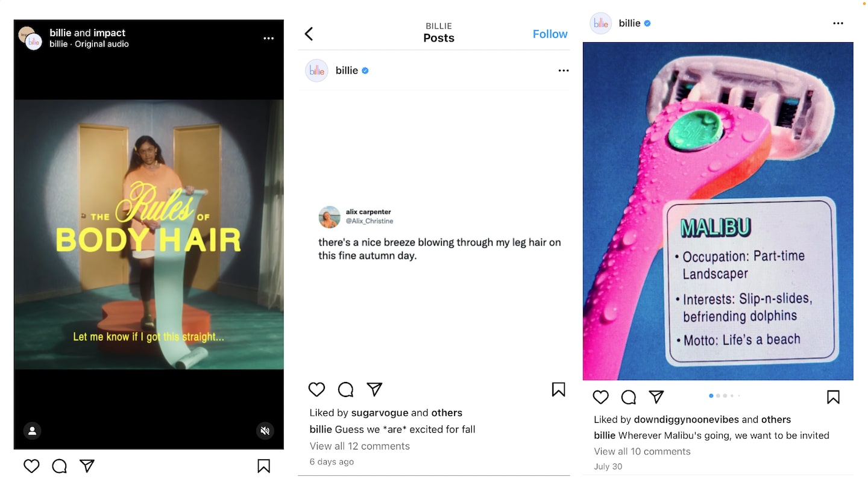Show tagged people on the video
Viewport: 868px width, 488px height.
pyautogui.click(x=33, y=431)
